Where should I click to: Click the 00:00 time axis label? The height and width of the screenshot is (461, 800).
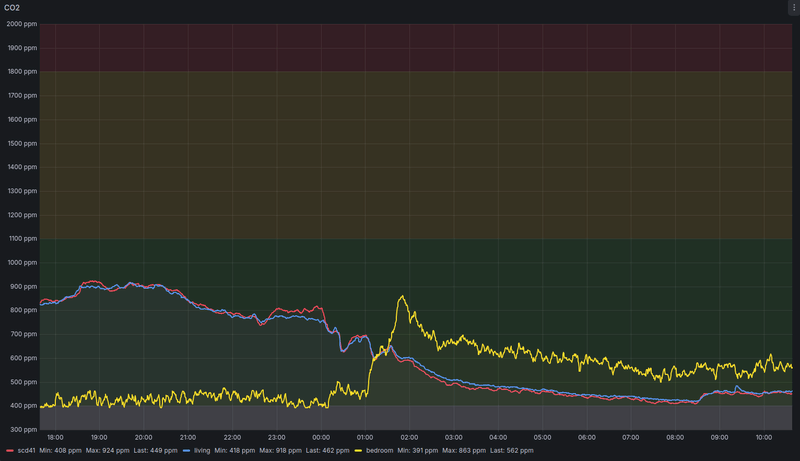tap(321, 437)
